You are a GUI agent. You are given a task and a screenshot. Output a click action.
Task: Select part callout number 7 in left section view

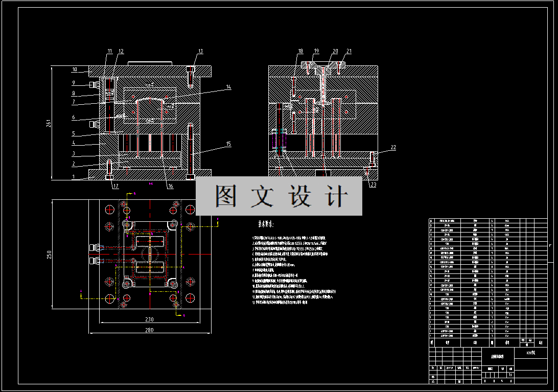click(x=74, y=102)
